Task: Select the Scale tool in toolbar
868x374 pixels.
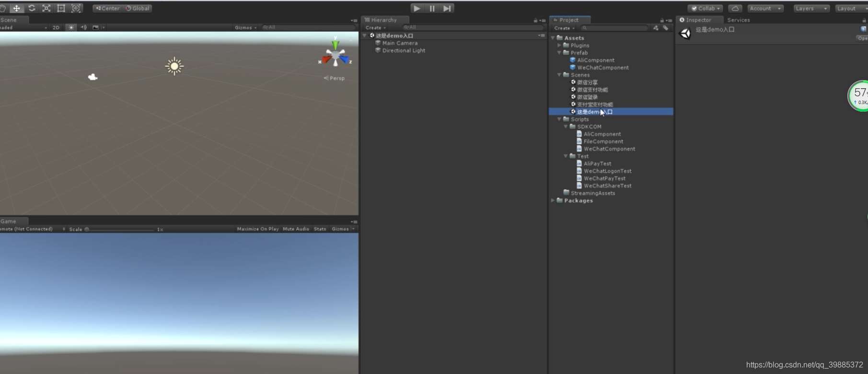Action: tap(46, 8)
